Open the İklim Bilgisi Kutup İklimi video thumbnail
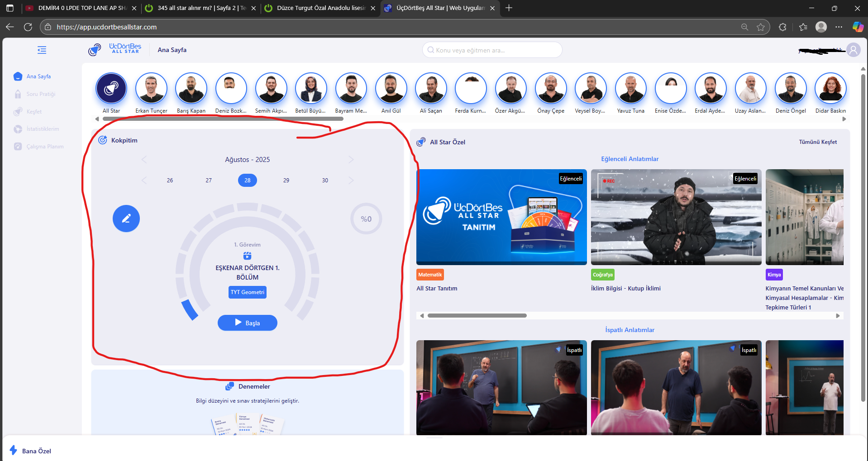868x461 pixels. tap(676, 217)
